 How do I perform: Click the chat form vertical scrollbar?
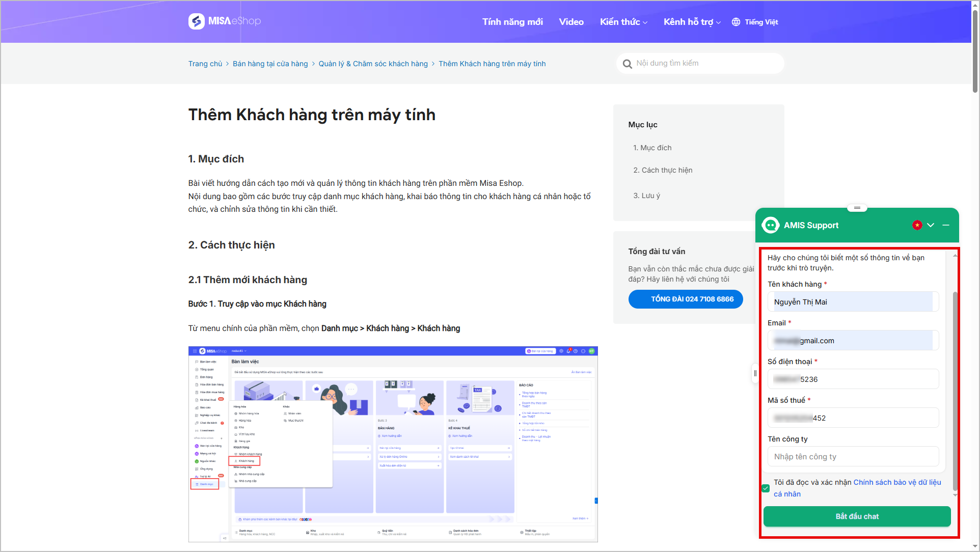click(x=955, y=392)
